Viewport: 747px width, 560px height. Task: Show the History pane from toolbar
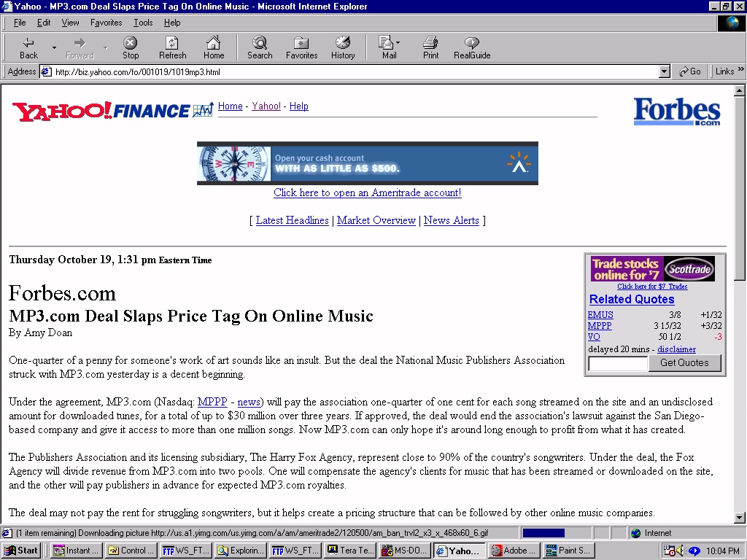(x=343, y=48)
